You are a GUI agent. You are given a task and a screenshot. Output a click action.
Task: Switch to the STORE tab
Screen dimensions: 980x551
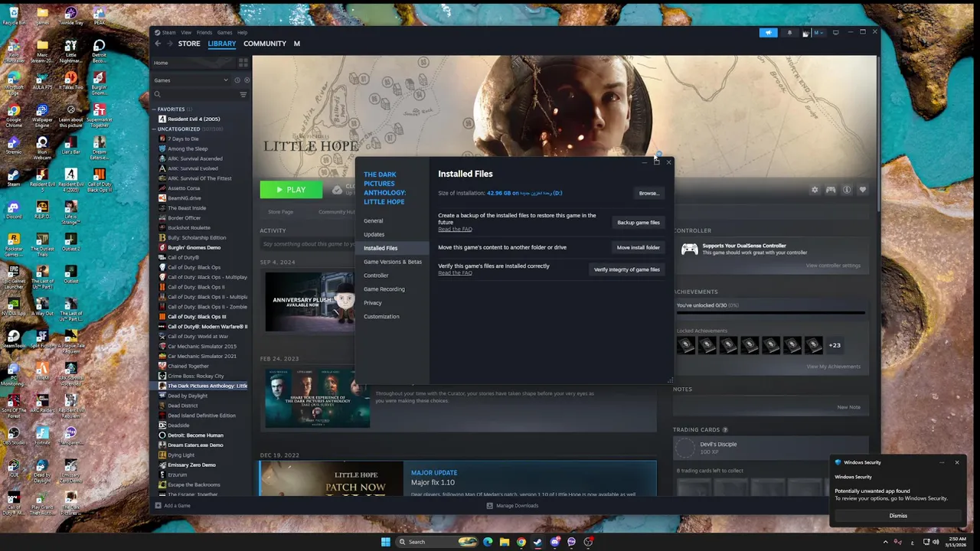(x=189, y=44)
